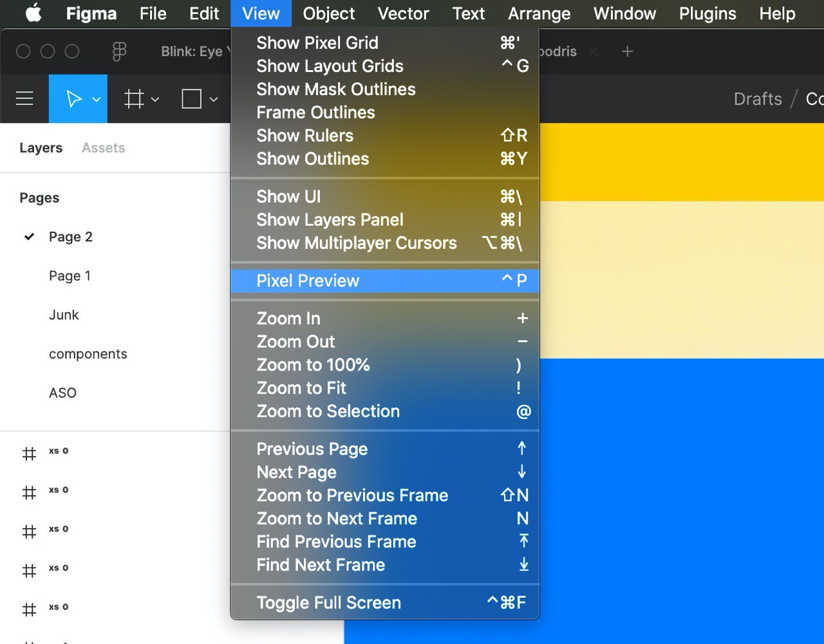Click the blue frame on the canvas
824x644 pixels.
point(681,501)
